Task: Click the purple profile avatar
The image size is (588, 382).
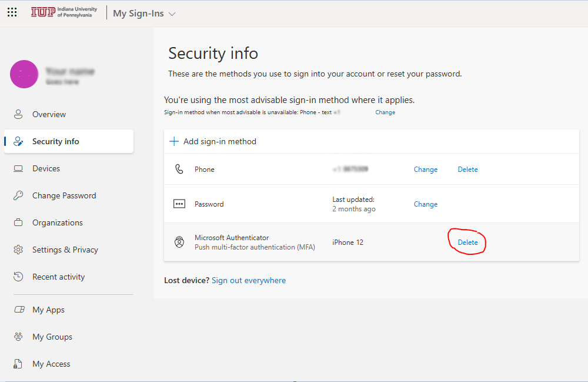Action: tap(24, 75)
